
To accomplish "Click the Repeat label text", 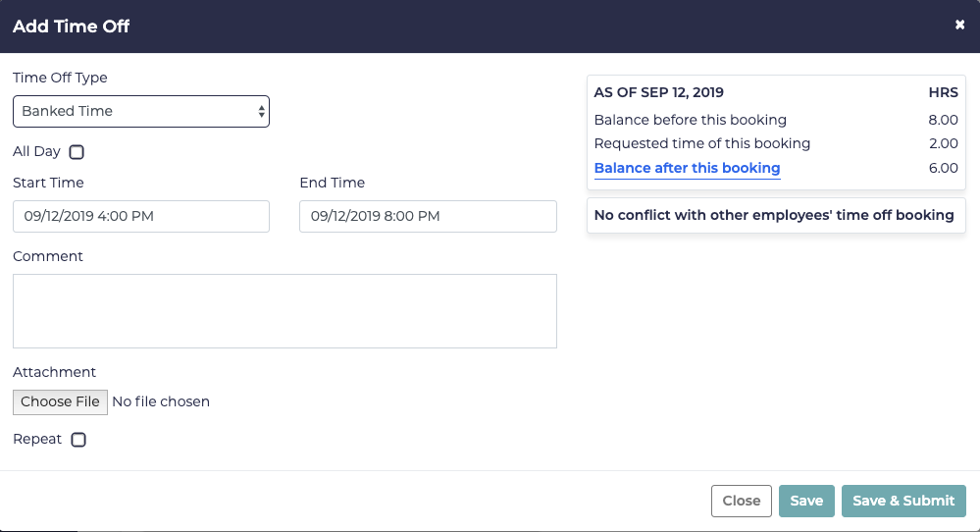I will (37, 440).
